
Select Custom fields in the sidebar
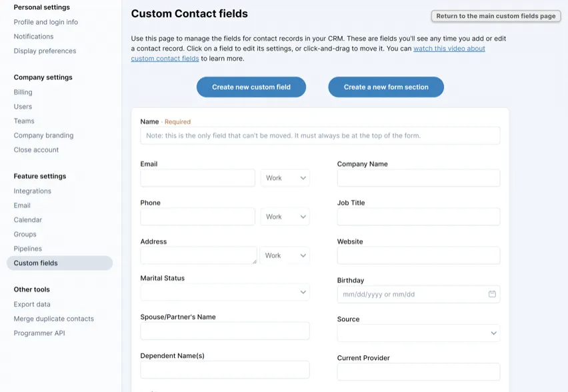[37, 263]
